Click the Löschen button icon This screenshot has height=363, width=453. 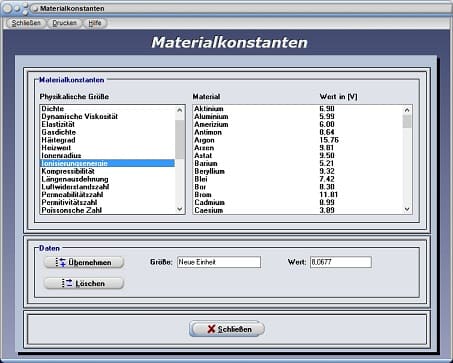(67, 283)
